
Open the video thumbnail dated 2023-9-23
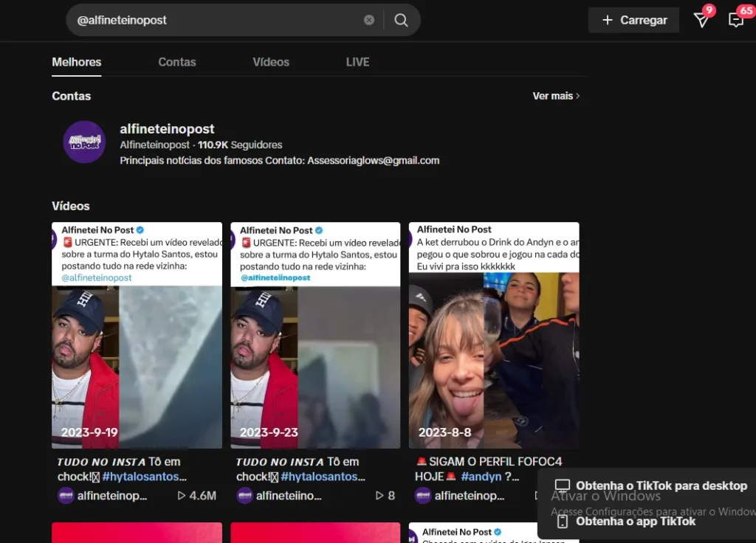(x=315, y=336)
